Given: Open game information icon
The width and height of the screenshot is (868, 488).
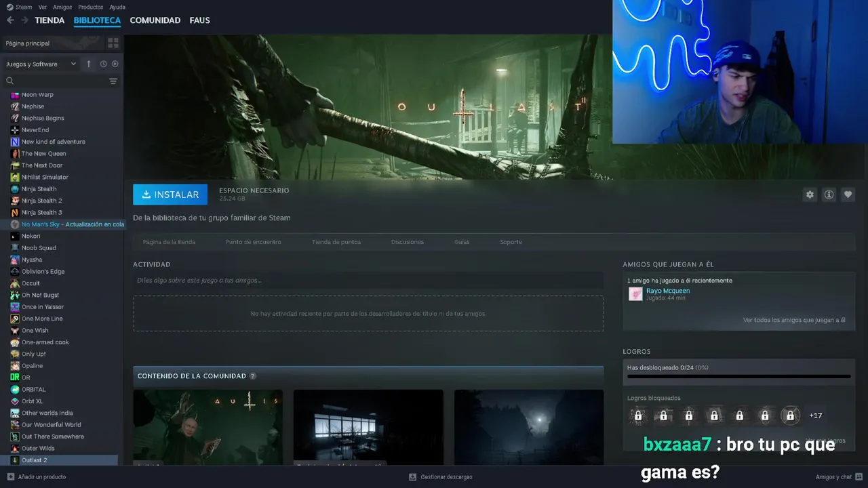Looking at the screenshot, I should tap(829, 195).
